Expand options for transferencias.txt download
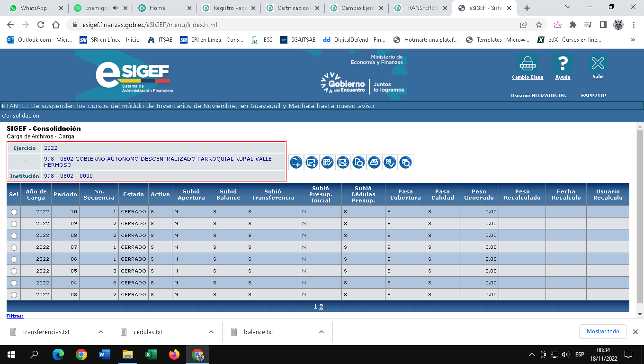644x364 pixels. pyautogui.click(x=101, y=332)
